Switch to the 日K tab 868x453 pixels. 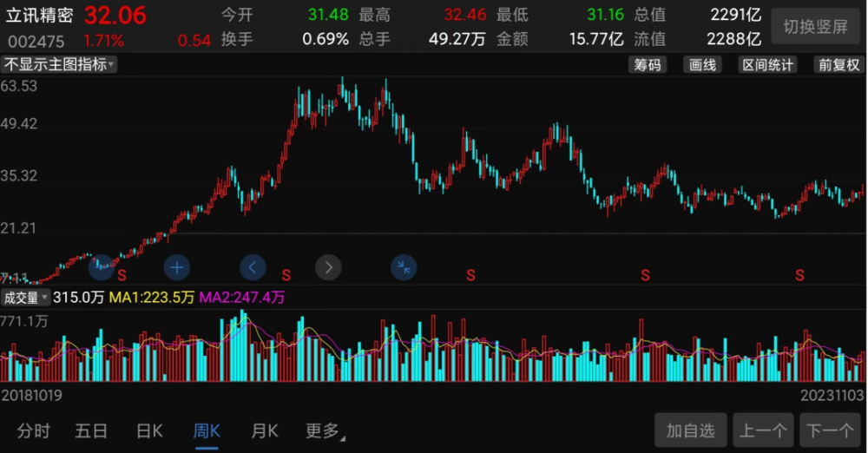pos(149,430)
